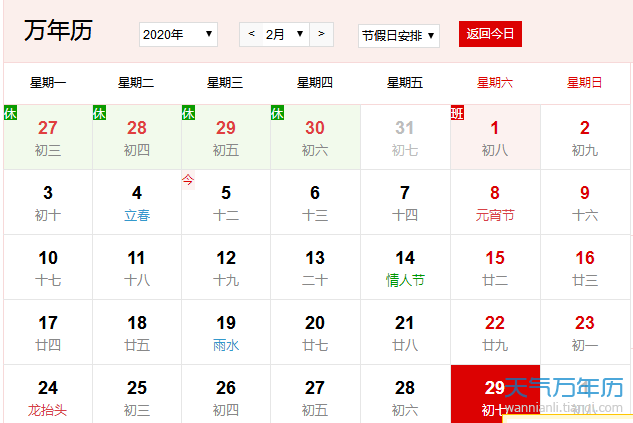Select February 18 廿五 cell
Screen dimensions: 633x423
137,332
